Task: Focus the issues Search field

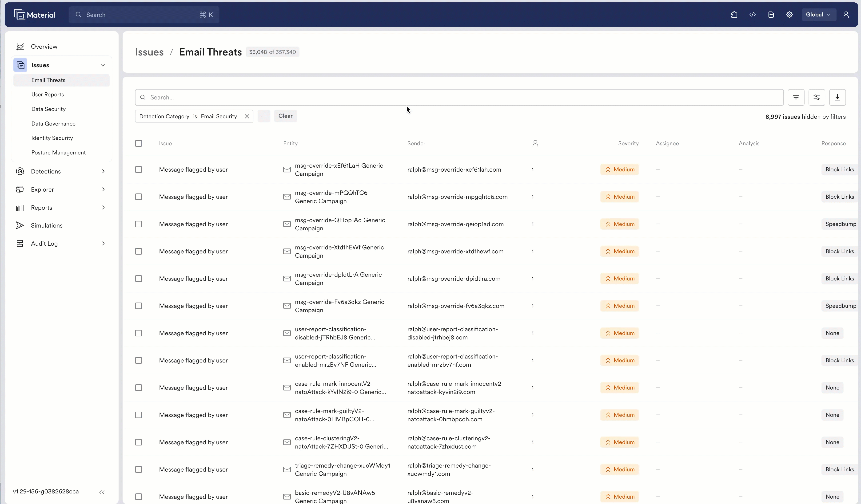Action: (459, 97)
